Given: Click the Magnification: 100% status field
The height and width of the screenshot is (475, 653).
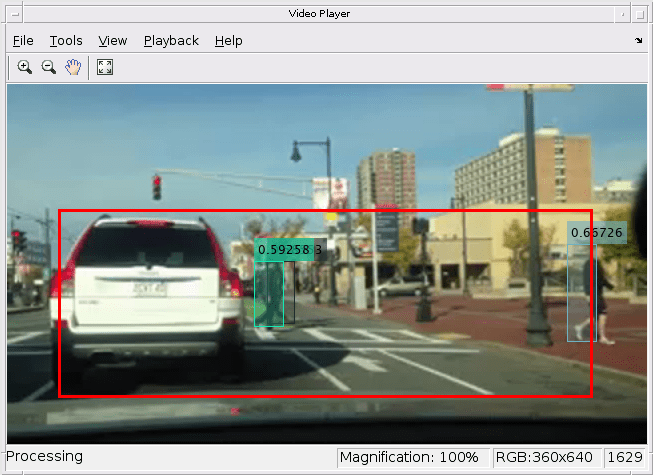Looking at the screenshot, I should [413, 458].
